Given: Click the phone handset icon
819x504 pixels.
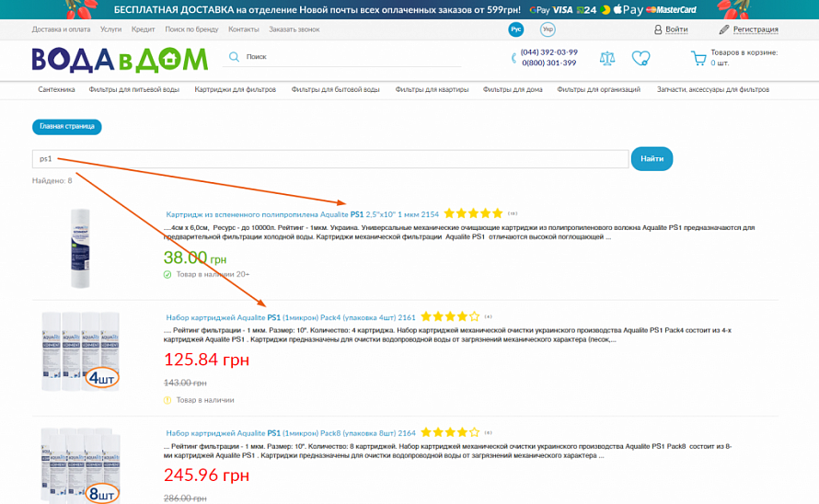Looking at the screenshot, I should tap(513, 58).
